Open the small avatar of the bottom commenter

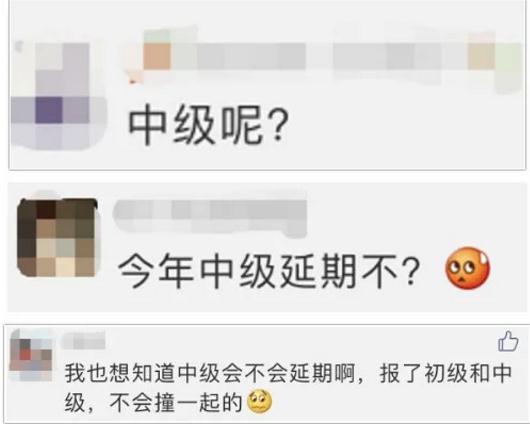31,355
